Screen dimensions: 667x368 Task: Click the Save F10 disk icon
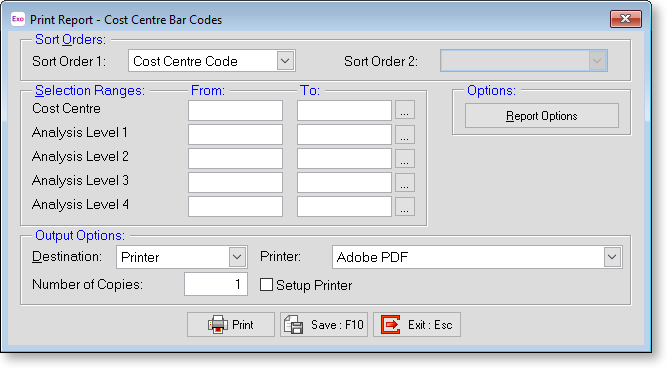click(x=294, y=325)
